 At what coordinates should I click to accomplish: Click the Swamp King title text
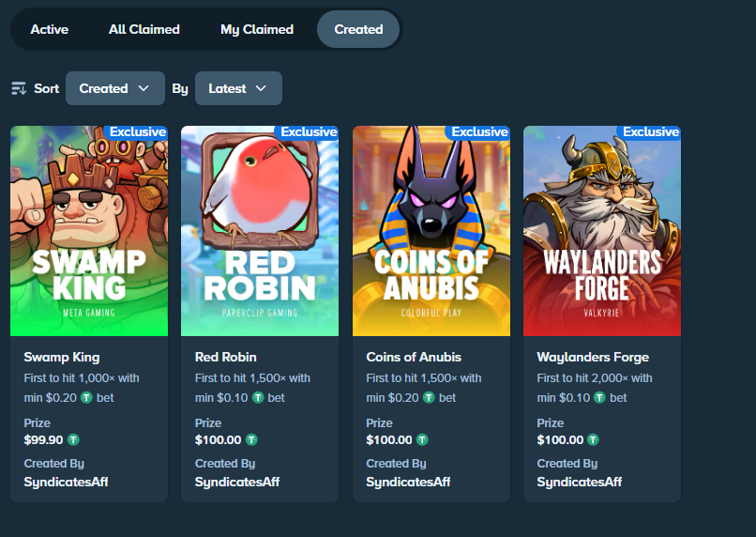[x=62, y=357]
